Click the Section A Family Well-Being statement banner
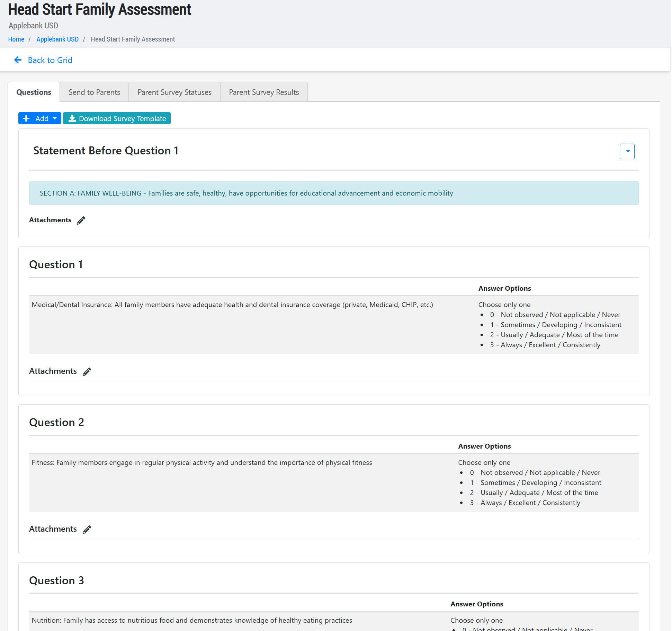This screenshot has width=672, height=631. tap(246, 193)
